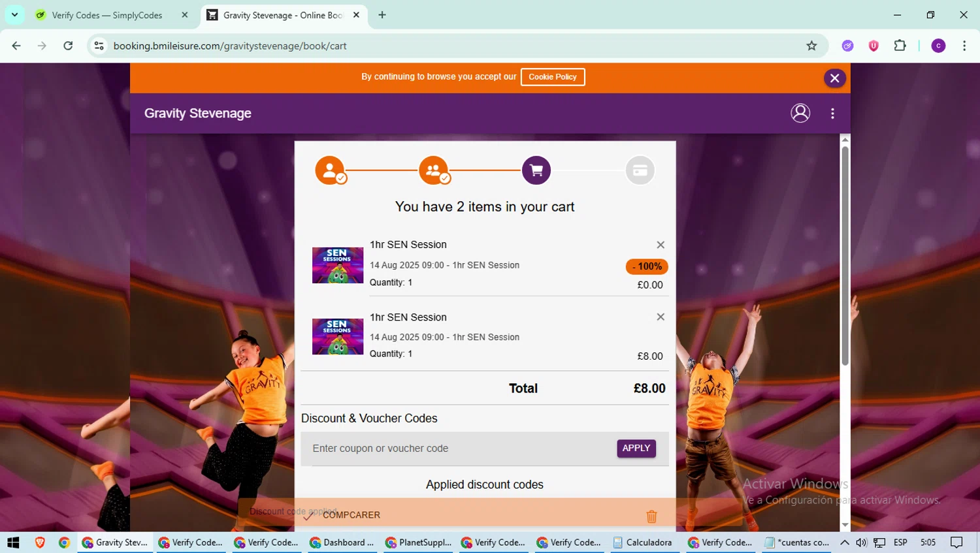Go forward in browser history
The image size is (980, 553).
tap(42, 46)
